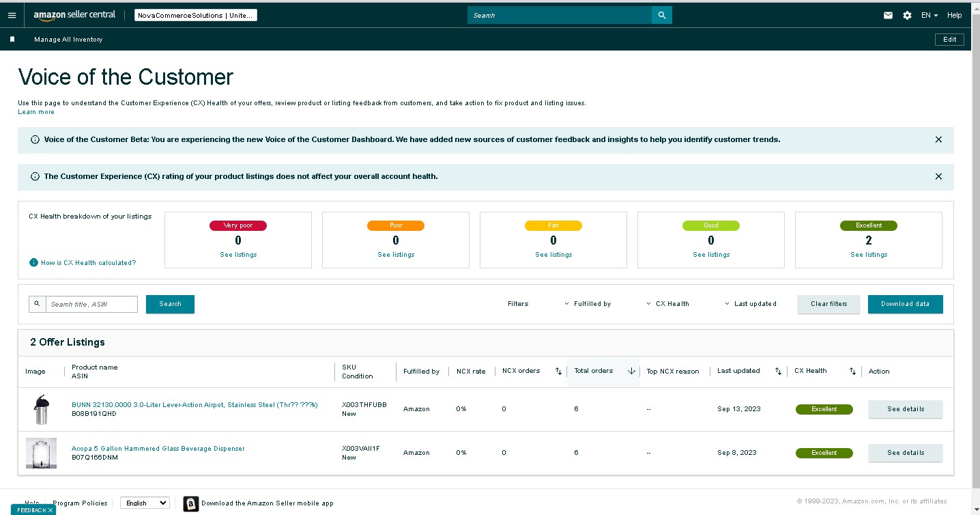Open the Help menu in header
This screenshot has width=980, height=515.
tap(954, 15)
